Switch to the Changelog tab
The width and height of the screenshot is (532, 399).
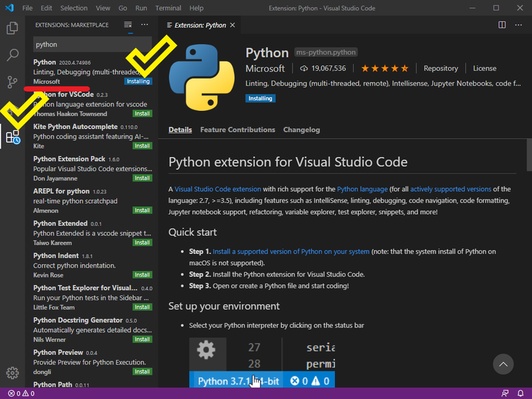click(x=301, y=130)
